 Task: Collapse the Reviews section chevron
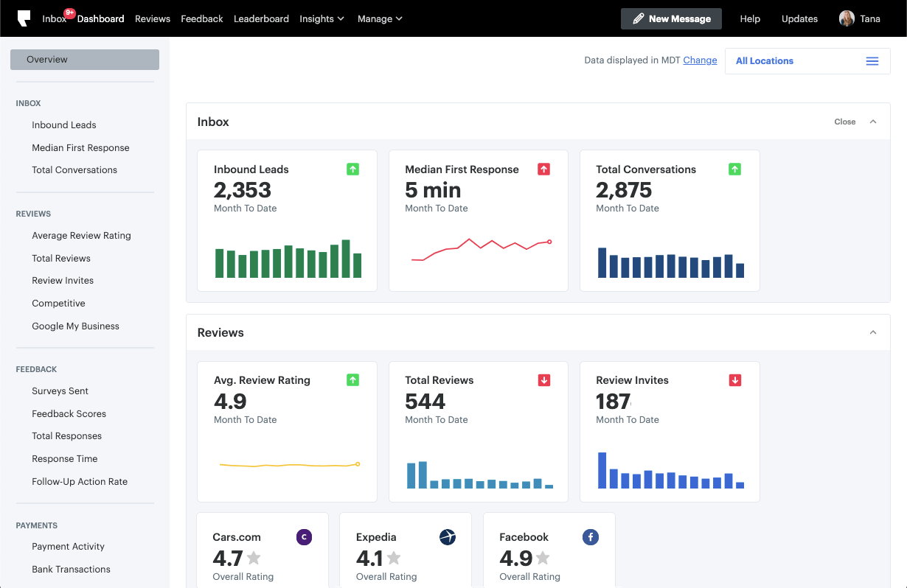click(873, 332)
